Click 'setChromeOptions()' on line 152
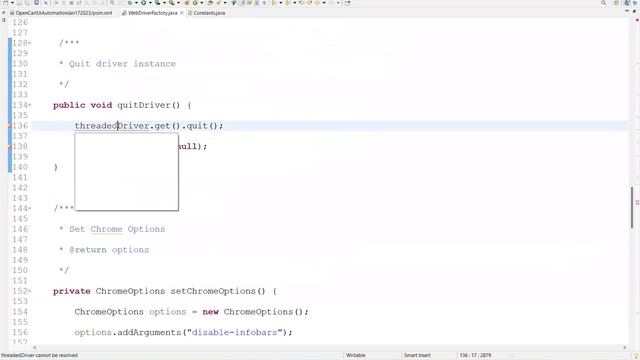 (x=218, y=291)
